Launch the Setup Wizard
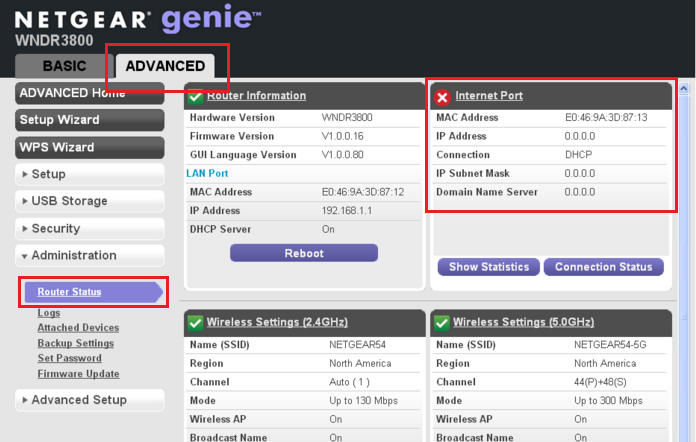This screenshot has width=696, height=442. click(x=90, y=120)
